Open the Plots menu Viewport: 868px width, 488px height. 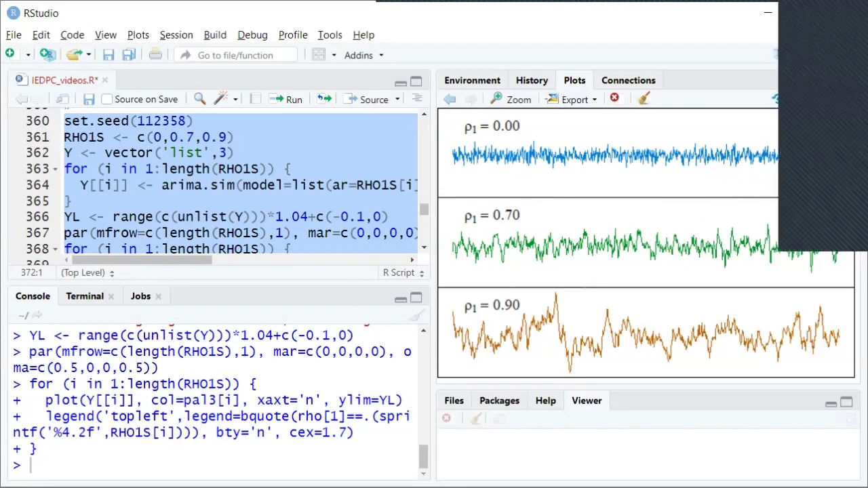point(138,35)
